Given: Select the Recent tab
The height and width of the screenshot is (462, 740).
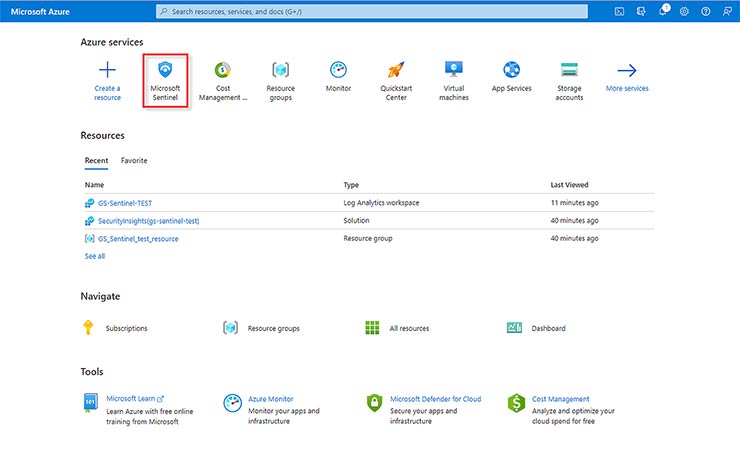Looking at the screenshot, I should (97, 160).
